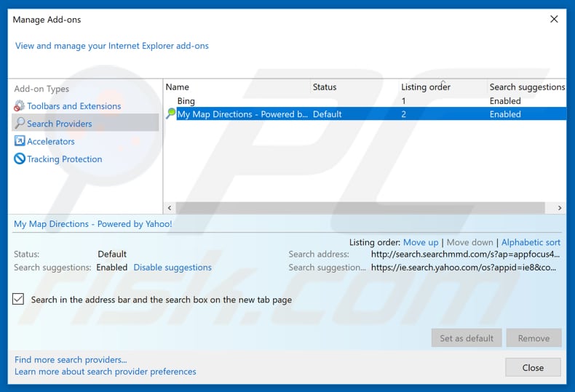Image resolution: width=575 pixels, height=392 pixels.
Task: Click the Accelerators arrow icon
Action: (20, 140)
